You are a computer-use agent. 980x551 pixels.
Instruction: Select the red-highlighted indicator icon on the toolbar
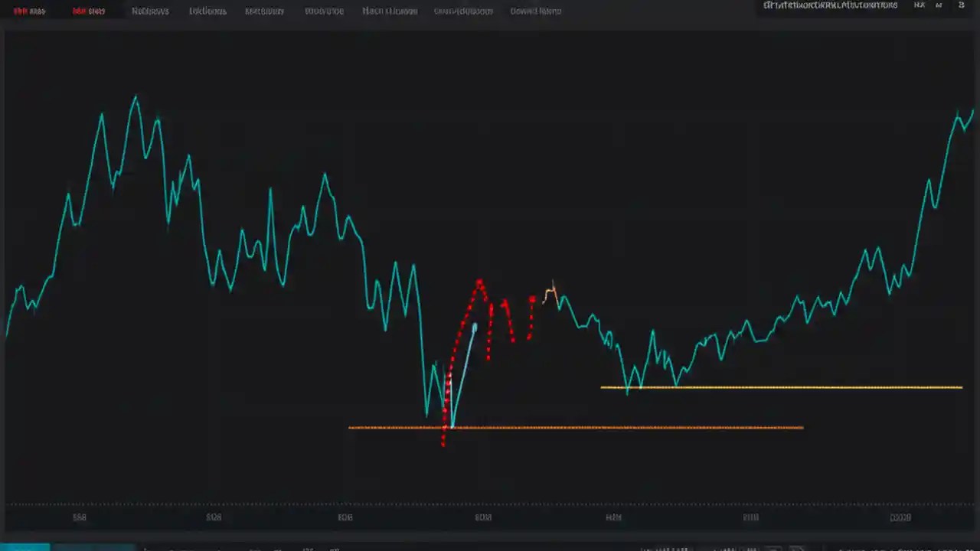point(29,11)
